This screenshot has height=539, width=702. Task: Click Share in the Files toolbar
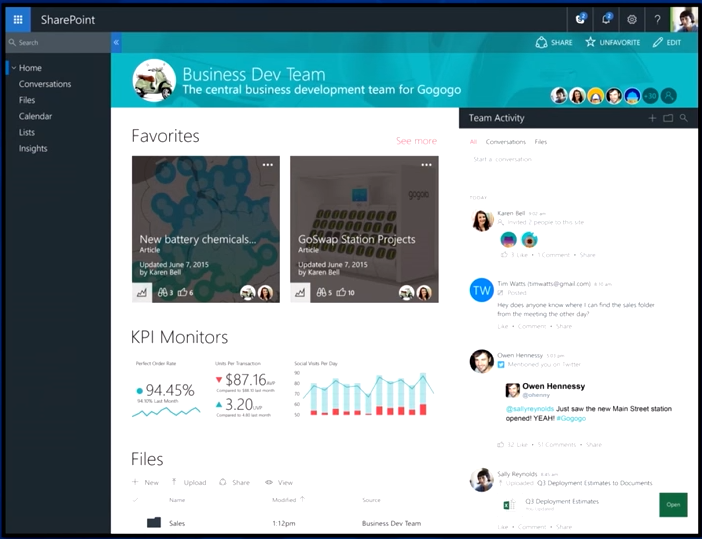point(234,483)
